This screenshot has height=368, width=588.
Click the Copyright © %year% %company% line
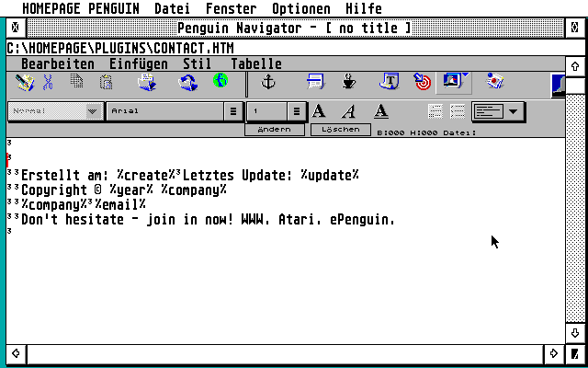tap(124, 190)
